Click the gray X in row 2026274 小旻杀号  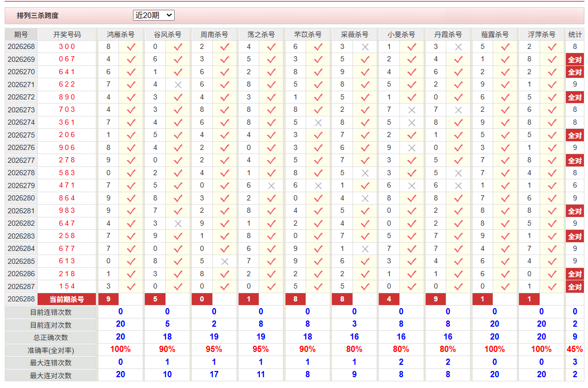coord(412,123)
